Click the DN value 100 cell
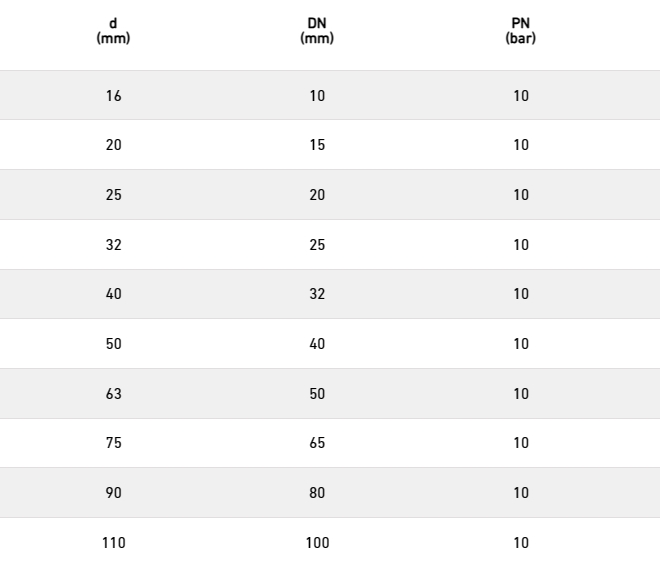This screenshot has height=562, width=660. point(317,543)
